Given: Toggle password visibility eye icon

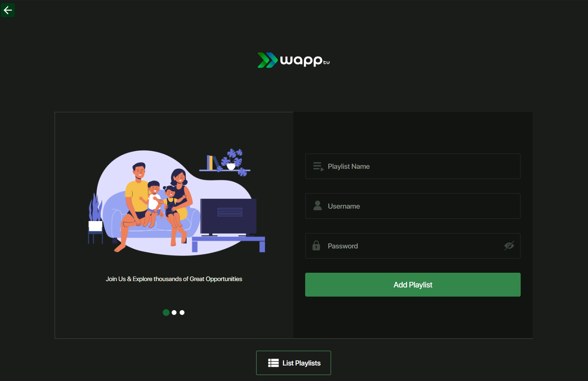Looking at the screenshot, I should tap(509, 246).
